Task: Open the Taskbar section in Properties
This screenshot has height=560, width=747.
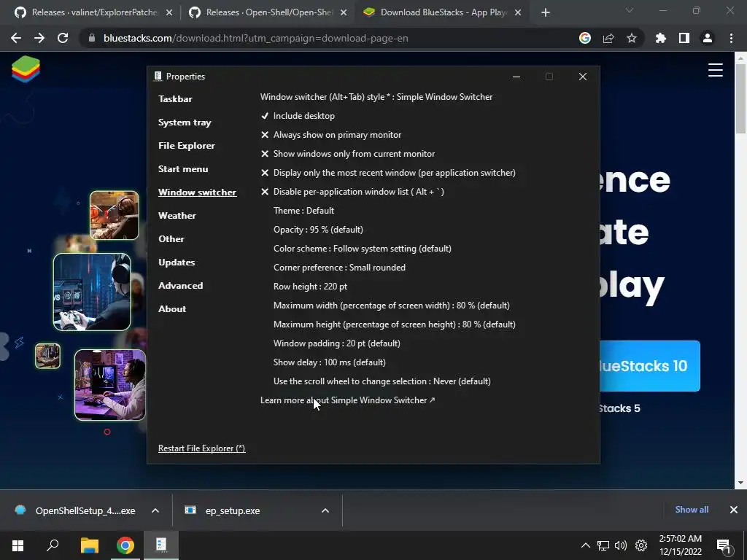Action: 175,99
